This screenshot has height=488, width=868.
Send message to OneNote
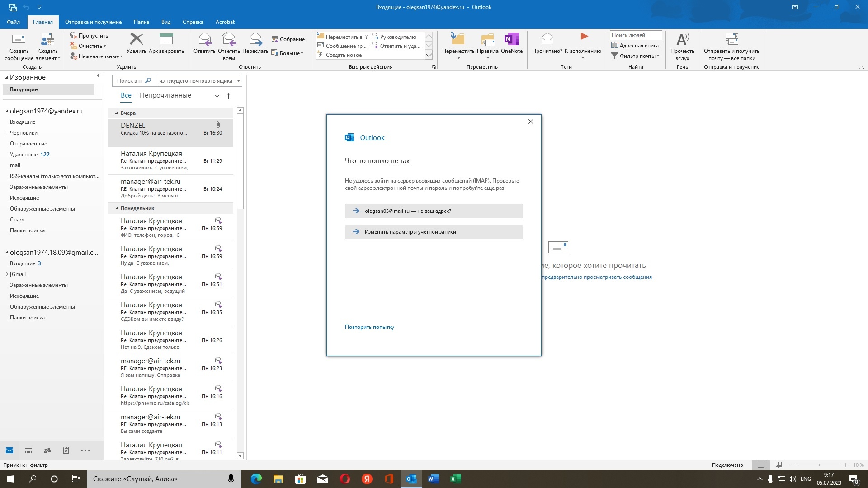pos(512,44)
